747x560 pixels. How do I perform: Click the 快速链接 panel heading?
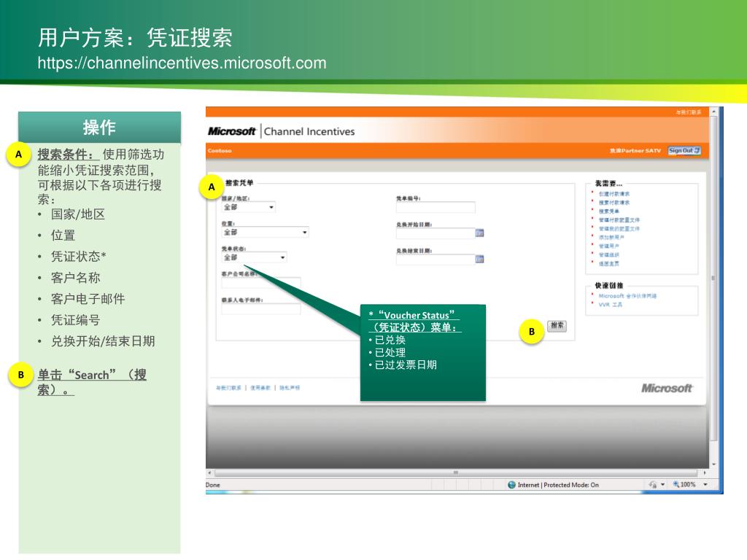pyautogui.click(x=609, y=286)
